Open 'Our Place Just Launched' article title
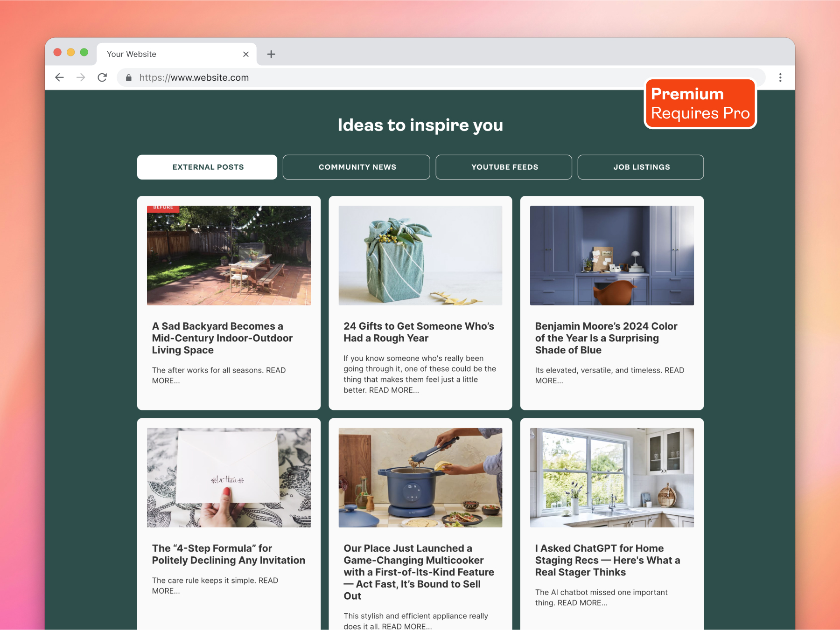This screenshot has width=840, height=630. (x=419, y=572)
